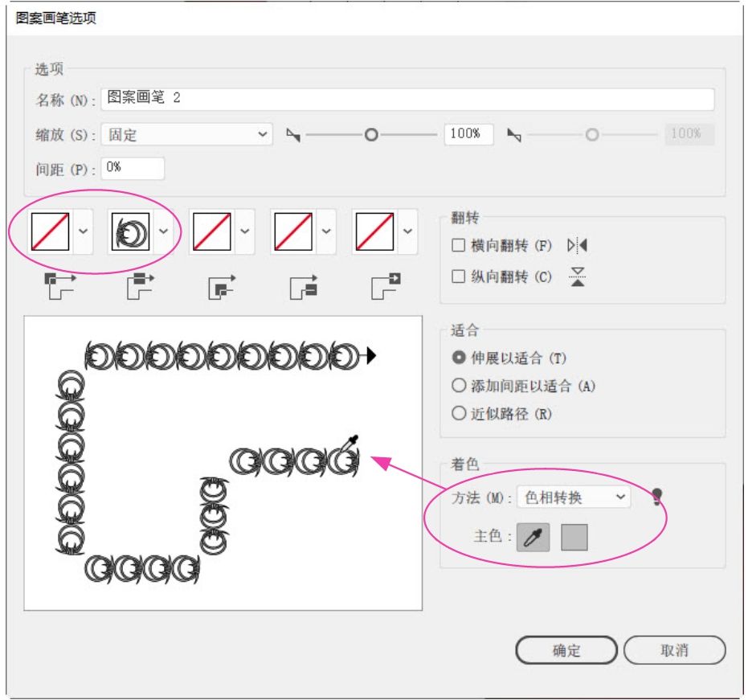Confirm with the 确定 button
This screenshot has width=748, height=700.
click(x=566, y=650)
